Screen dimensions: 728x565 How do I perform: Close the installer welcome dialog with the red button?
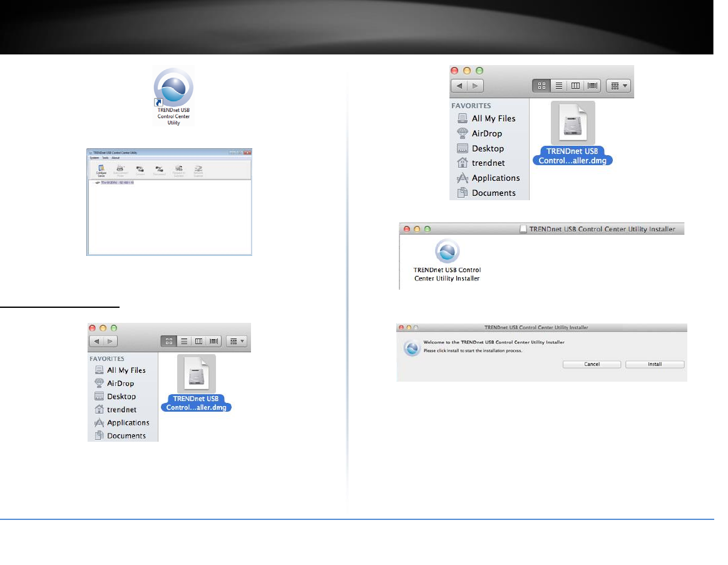coord(401,327)
